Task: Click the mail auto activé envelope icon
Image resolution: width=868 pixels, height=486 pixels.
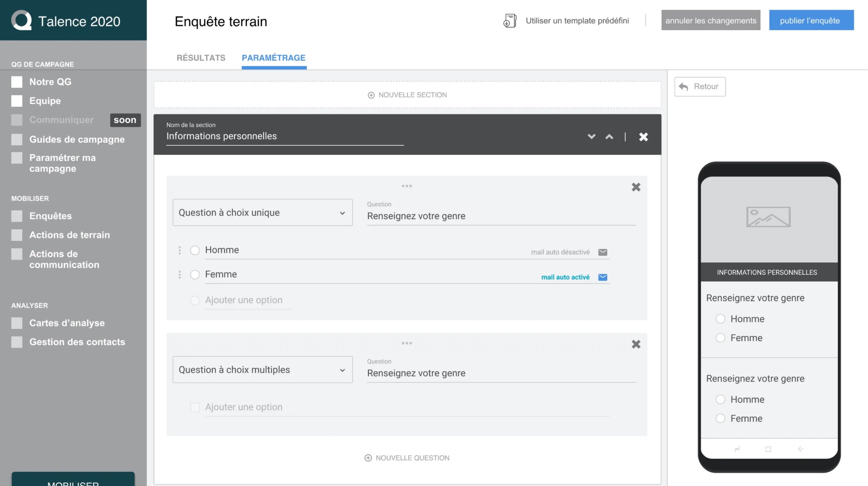Action: click(603, 277)
